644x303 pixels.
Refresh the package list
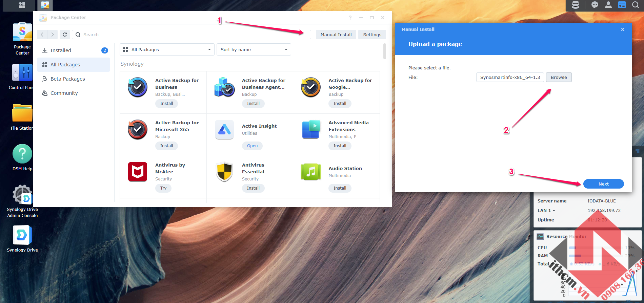pyautogui.click(x=65, y=35)
